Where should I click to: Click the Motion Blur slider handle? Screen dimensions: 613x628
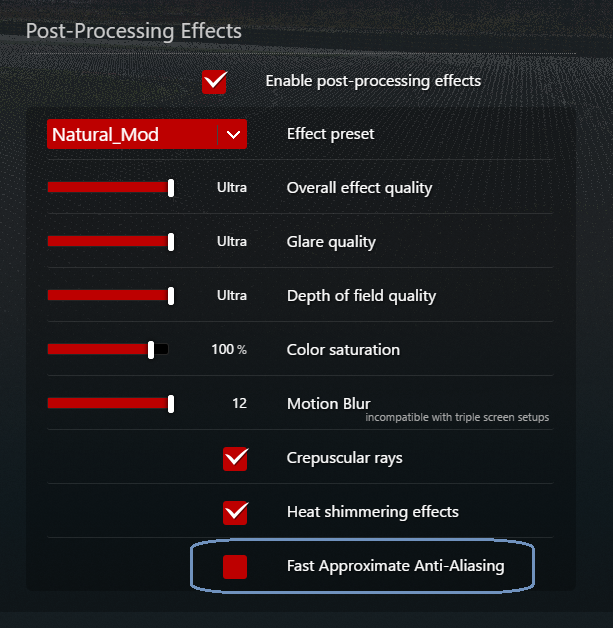pos(171,403)
